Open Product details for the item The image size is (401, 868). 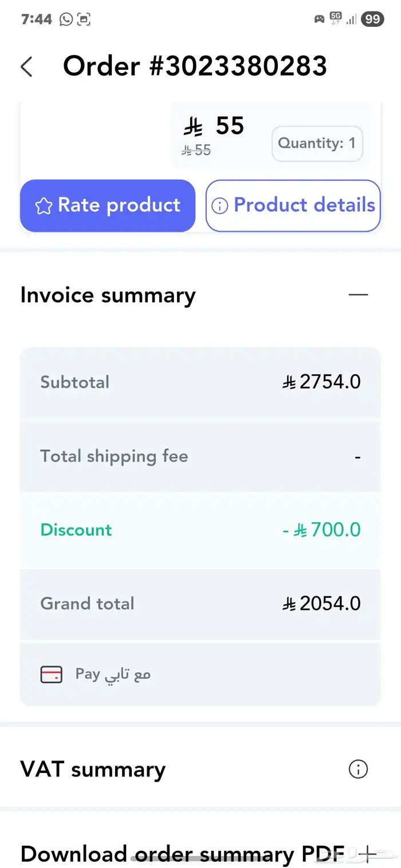point(293,205)
